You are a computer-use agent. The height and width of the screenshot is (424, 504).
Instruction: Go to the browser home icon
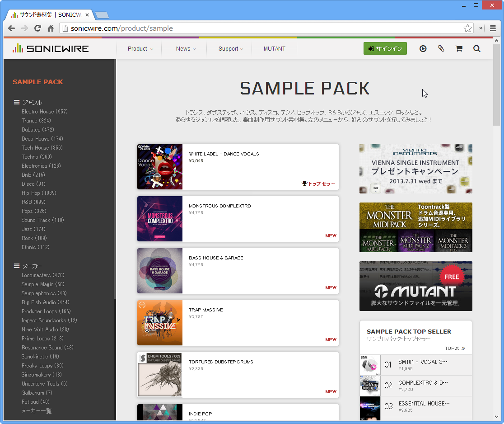point(51,28)
